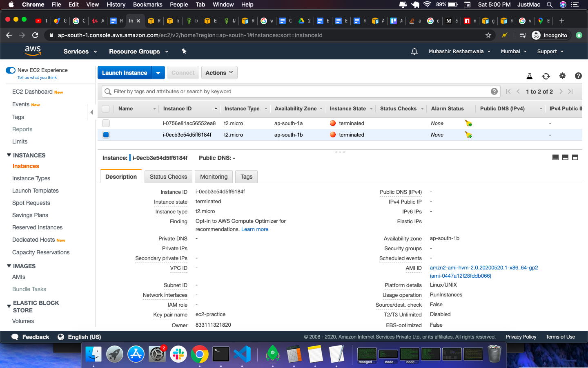
Task: Click Tell us what you think link
Action: (x=37, y=78)
